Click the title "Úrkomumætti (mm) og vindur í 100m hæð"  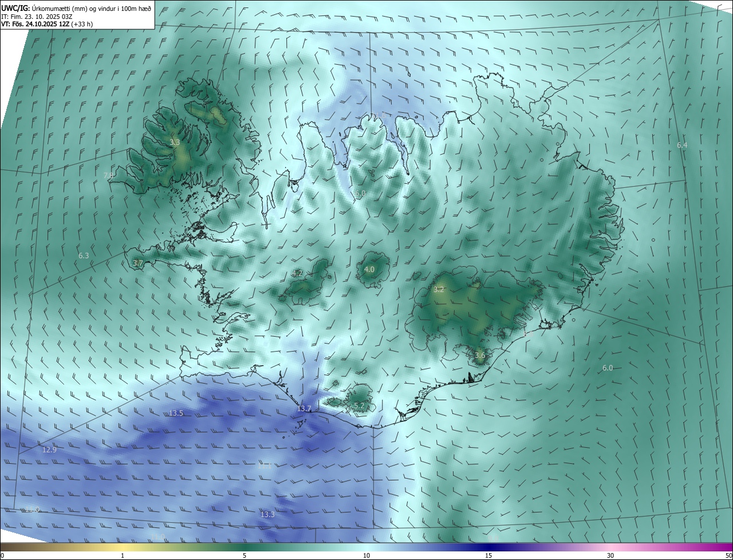tap(92, 9)
